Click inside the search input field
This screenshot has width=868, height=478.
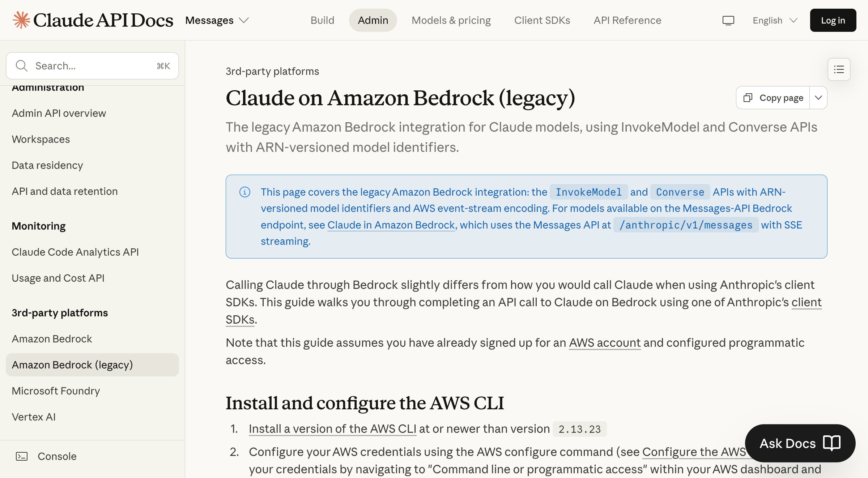click(x=90, y=65)
